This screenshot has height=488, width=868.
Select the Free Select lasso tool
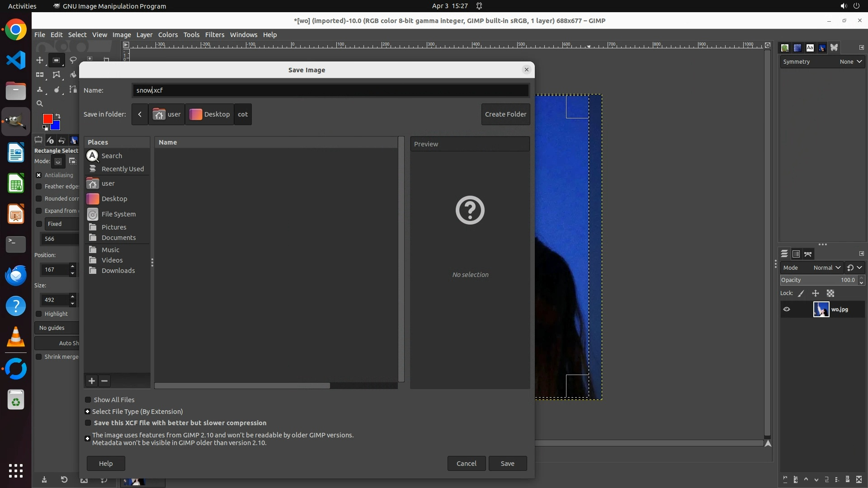click(73, 60)
